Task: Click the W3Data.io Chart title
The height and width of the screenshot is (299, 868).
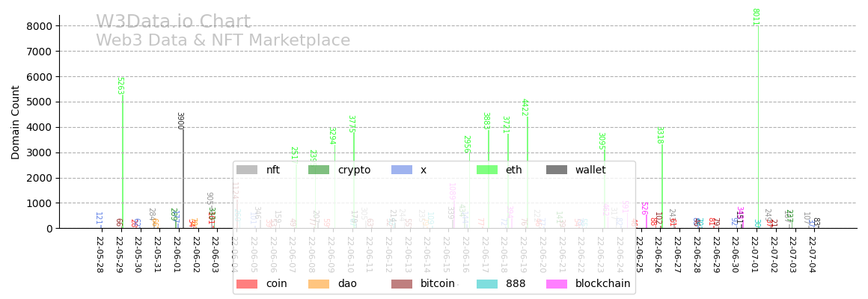Action: coord(173,22)
